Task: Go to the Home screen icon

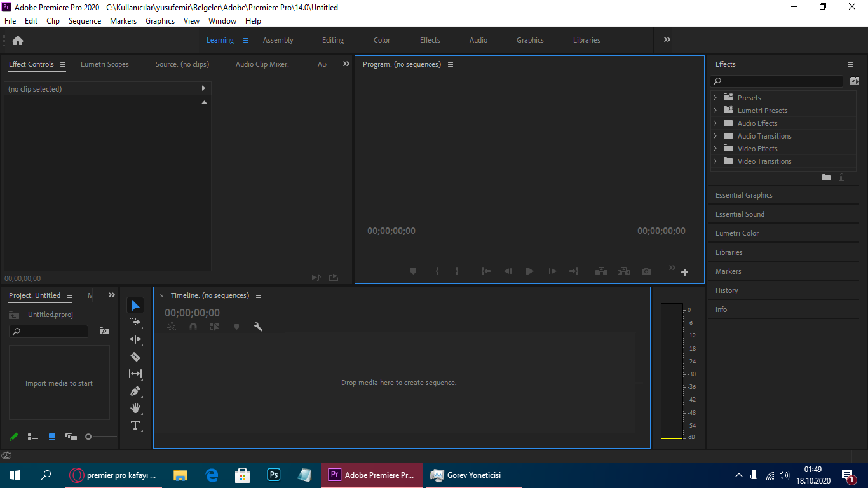Action: click(x=18, y=40)
